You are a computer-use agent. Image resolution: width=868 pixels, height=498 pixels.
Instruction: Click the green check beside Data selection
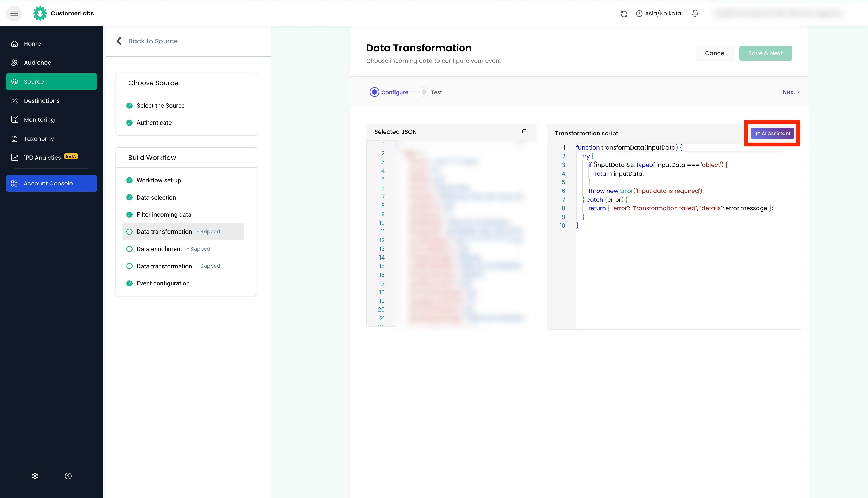[x=129, y=198]
